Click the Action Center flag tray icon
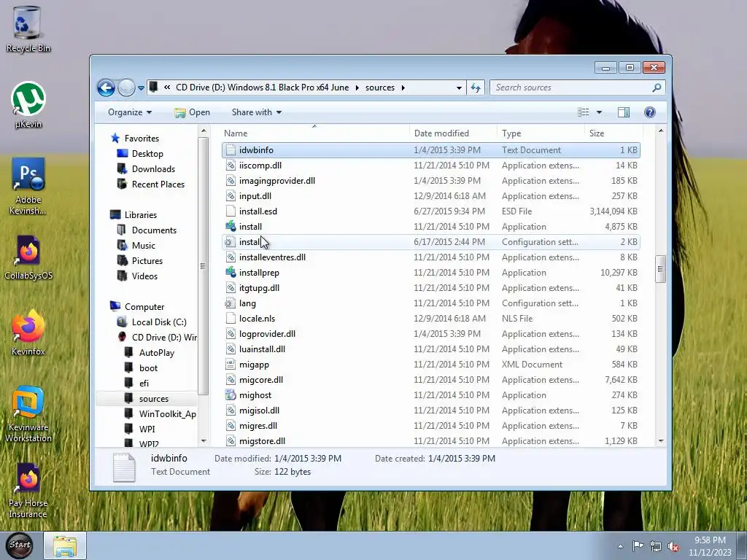Screen dimensions: 747x560 tap(638, 546)
